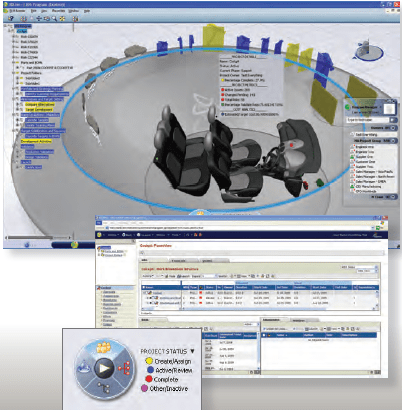The height and width of the screenshot is (410, 402).
Task: Click the 3D view compass widget
Action: (369, 52)
